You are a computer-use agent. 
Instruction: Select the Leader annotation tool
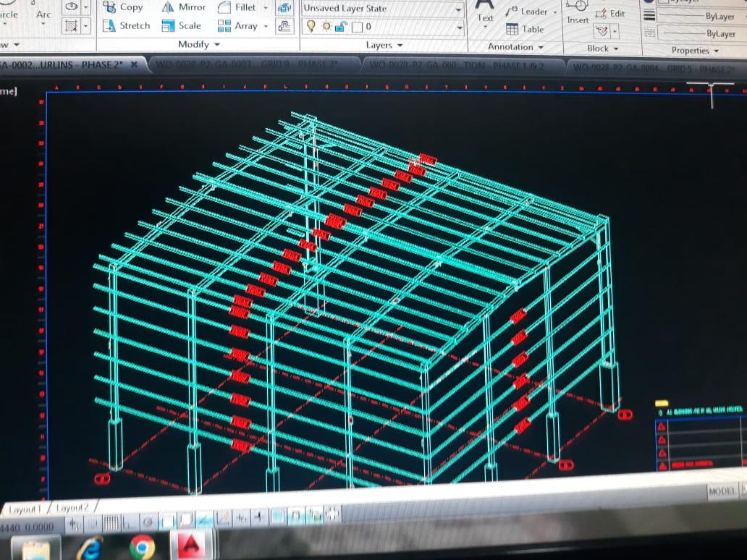click(x=527, y=12)
